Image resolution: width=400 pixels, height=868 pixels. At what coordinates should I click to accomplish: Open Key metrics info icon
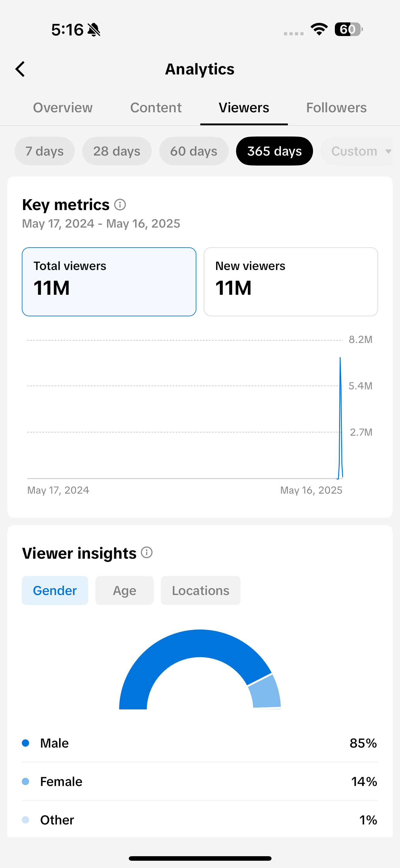pyautogui.click(x=120, y=205)
